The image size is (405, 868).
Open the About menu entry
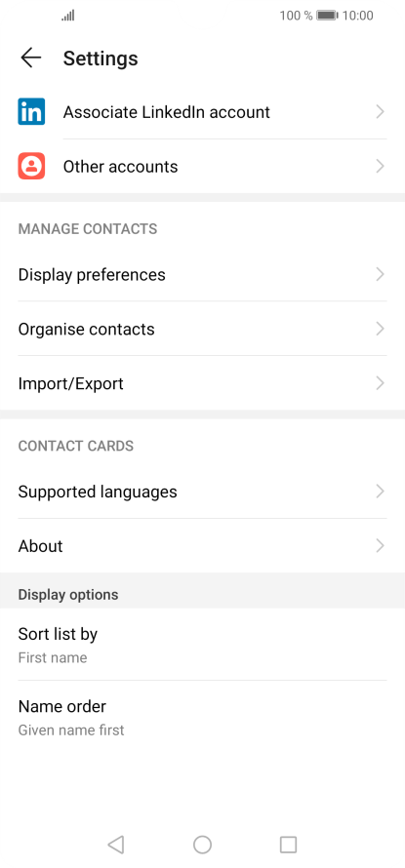pos(202,546)
